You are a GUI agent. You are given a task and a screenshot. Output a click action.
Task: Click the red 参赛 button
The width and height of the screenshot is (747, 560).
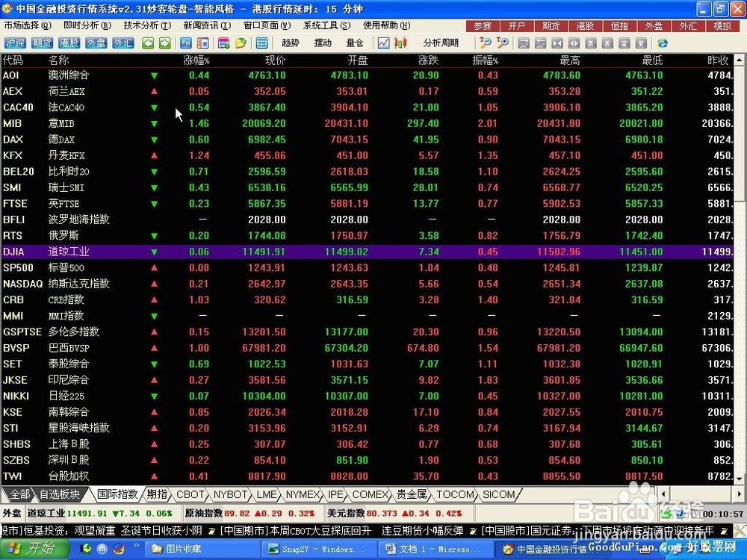(482, 25)
